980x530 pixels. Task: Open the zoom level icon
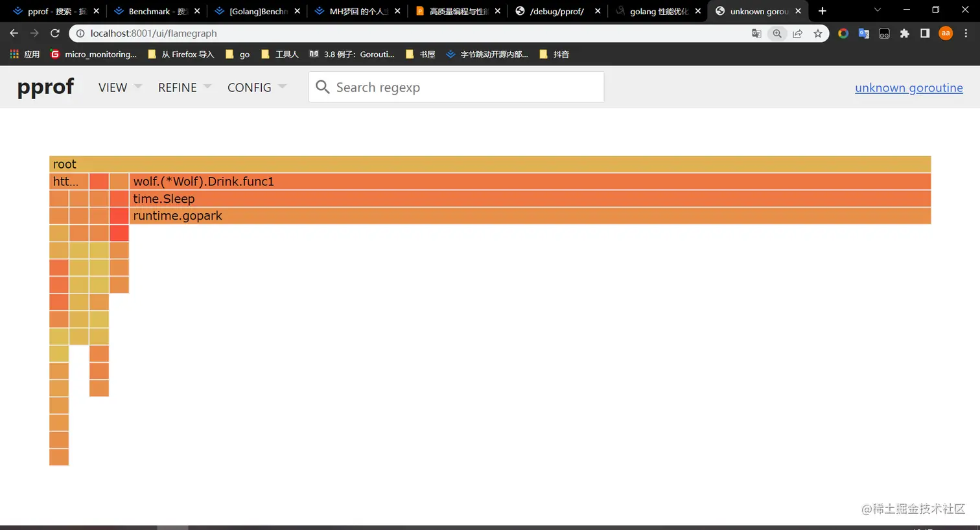tap(777, 33)
